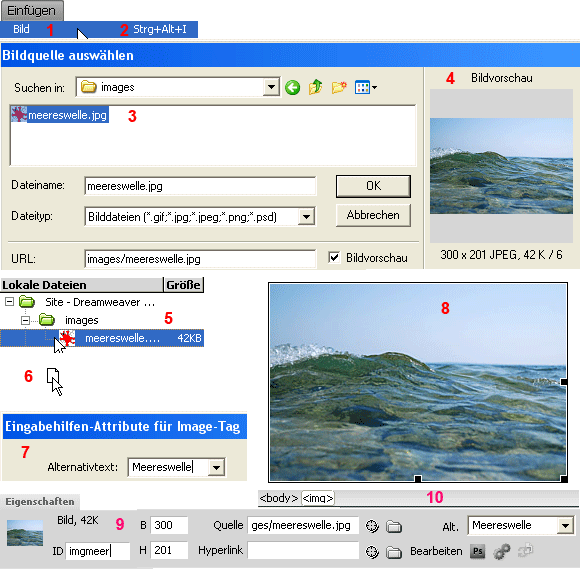The width and height of the screenshot is (580, 569).
Task: Click the Hyperlink input field
Action: (303, 550)
